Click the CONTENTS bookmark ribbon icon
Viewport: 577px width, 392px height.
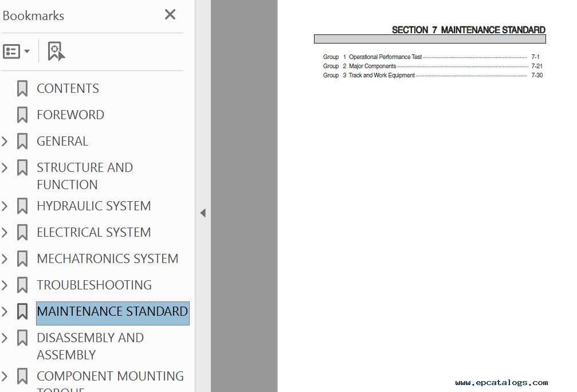(22, 88)
